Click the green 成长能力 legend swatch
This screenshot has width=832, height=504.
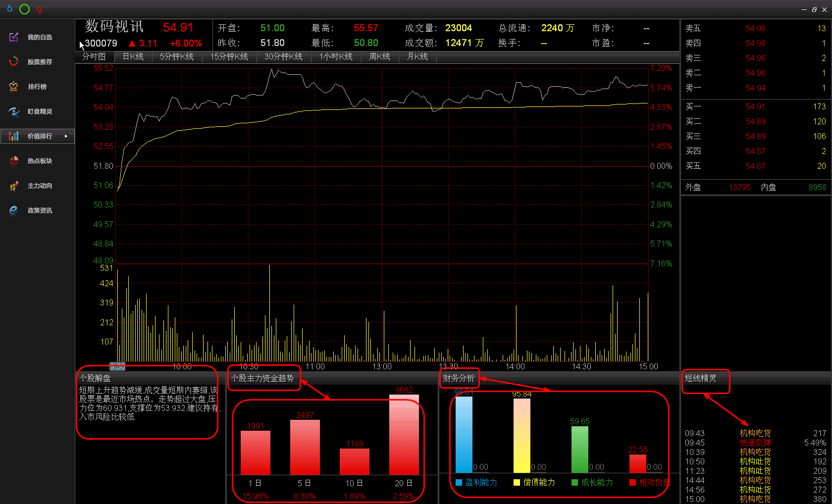click(x=574, y=482)
